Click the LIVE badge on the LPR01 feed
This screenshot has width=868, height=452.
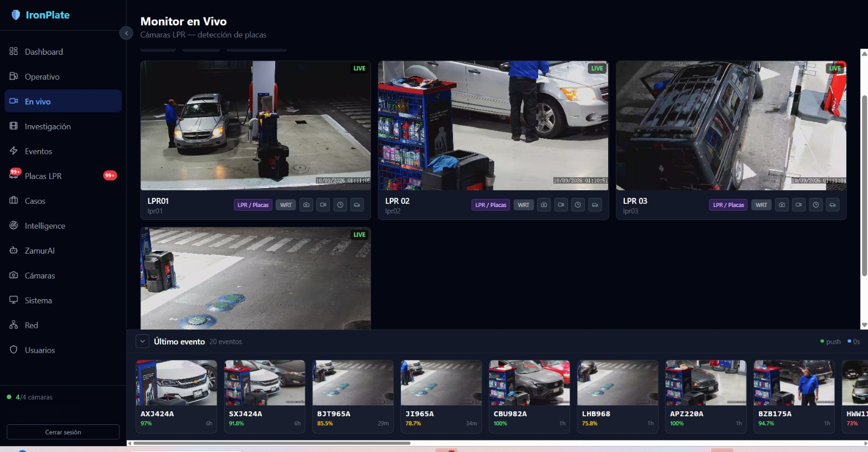(359, 68)
